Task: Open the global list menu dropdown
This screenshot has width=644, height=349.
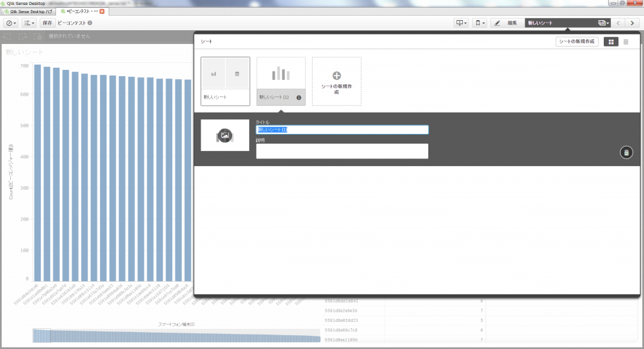Action: [x=30, y=23]
